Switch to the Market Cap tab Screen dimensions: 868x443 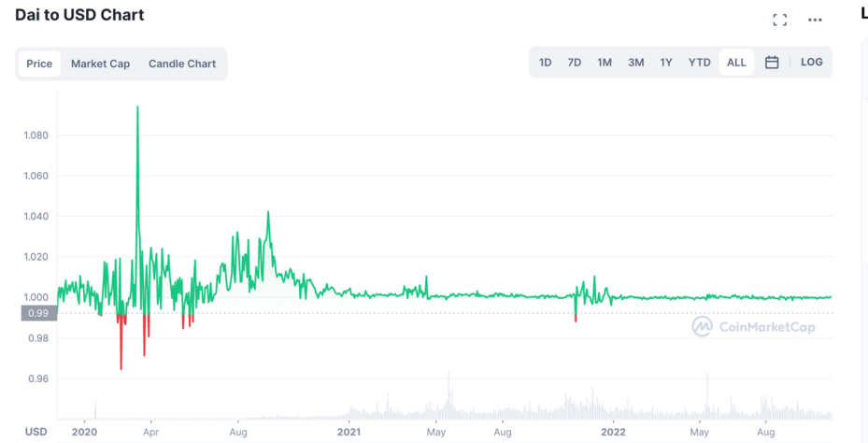point(100,64)
